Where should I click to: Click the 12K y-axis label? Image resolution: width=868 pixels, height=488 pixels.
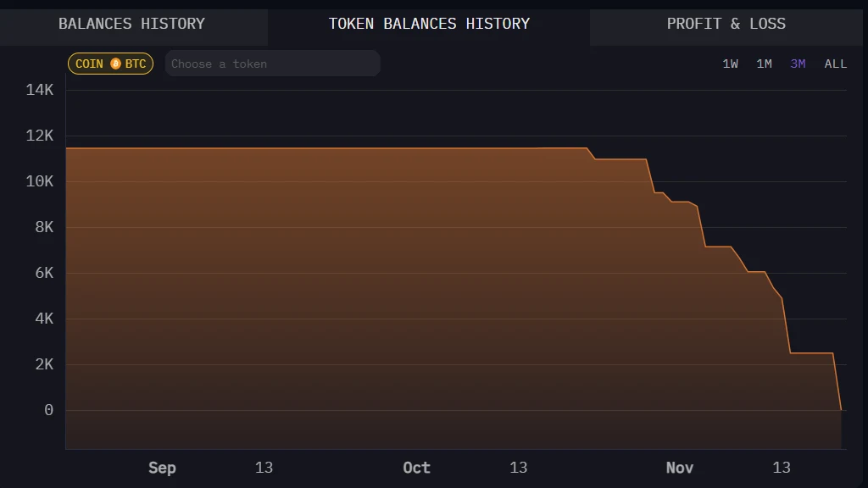[40, 136]
